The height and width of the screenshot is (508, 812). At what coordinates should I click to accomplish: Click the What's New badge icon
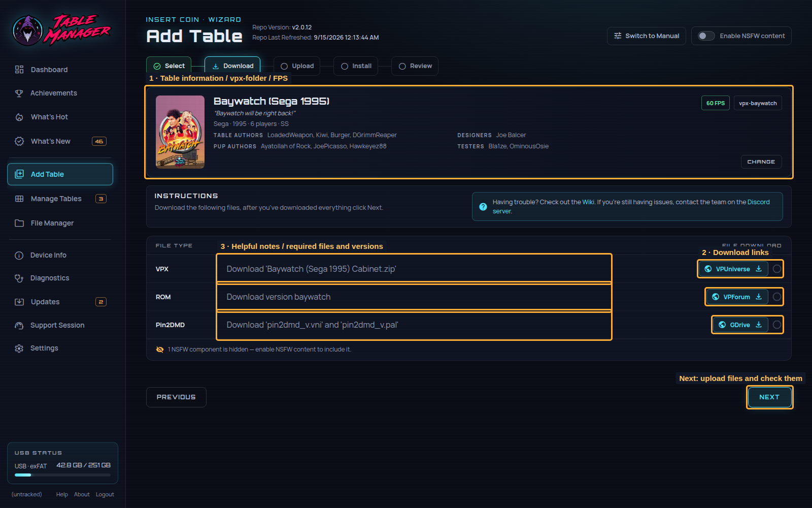click(19, 141)
